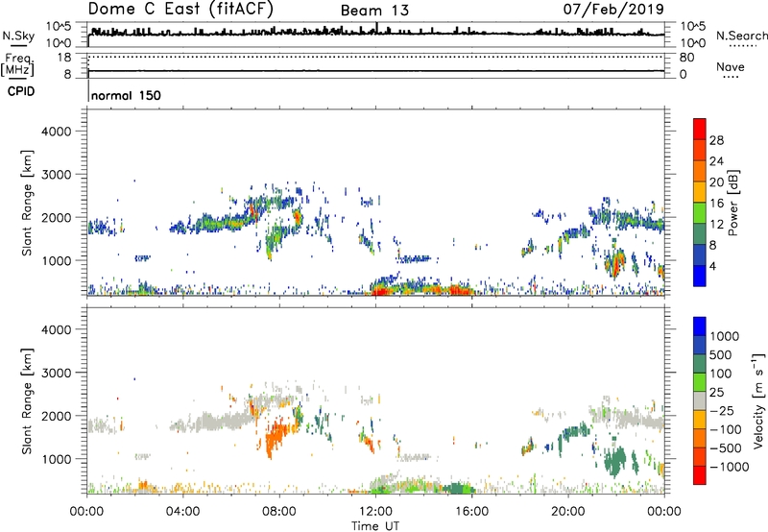Select the 'Freq. [MHz]' label

(17, 64)
